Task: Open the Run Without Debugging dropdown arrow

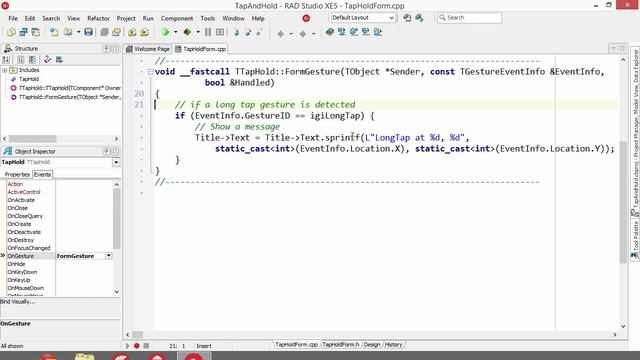Action: [x=198, y=32]
